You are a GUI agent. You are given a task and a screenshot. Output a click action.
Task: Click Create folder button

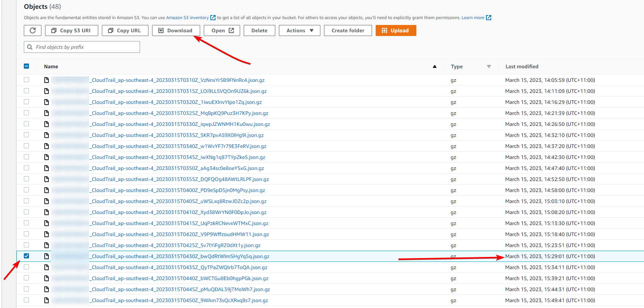(x=348, y=30)
